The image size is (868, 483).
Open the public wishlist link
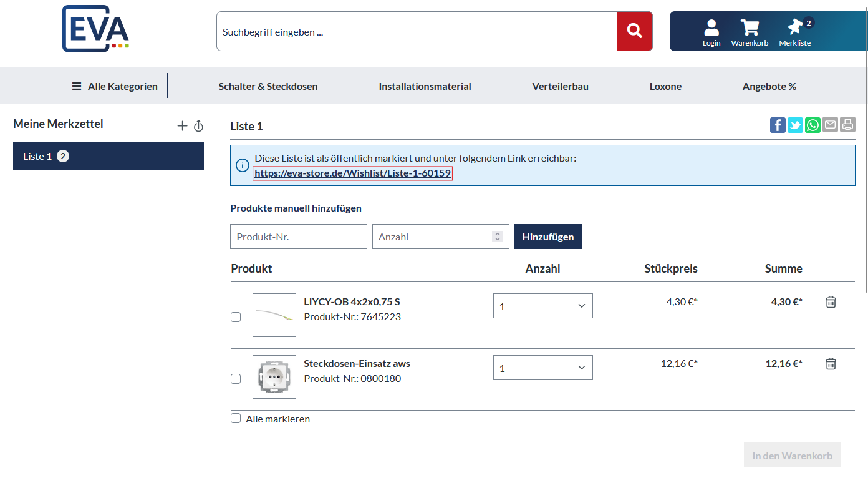(352, 173)
